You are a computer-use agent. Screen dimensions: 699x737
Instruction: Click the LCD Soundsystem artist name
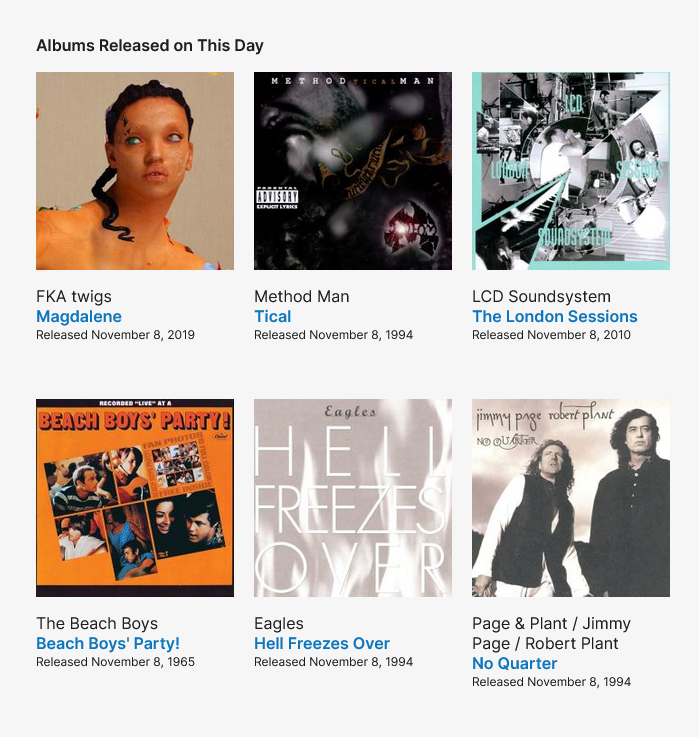[542, 297]
